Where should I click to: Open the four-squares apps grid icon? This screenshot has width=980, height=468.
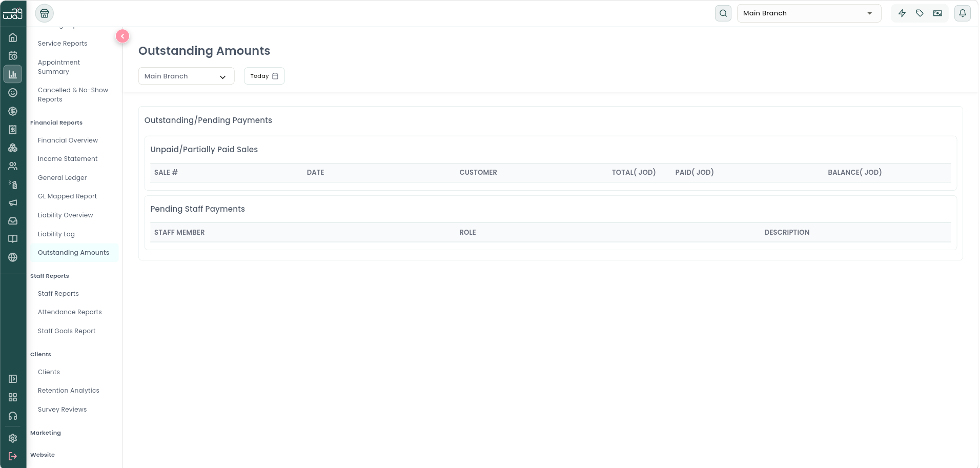[13, 397]
